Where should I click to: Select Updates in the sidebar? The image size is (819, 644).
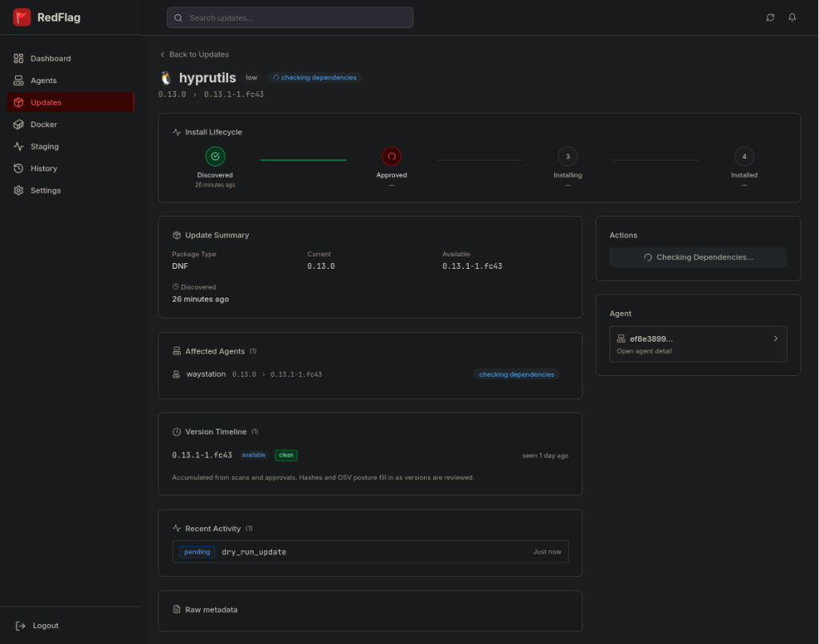point(70,102)
